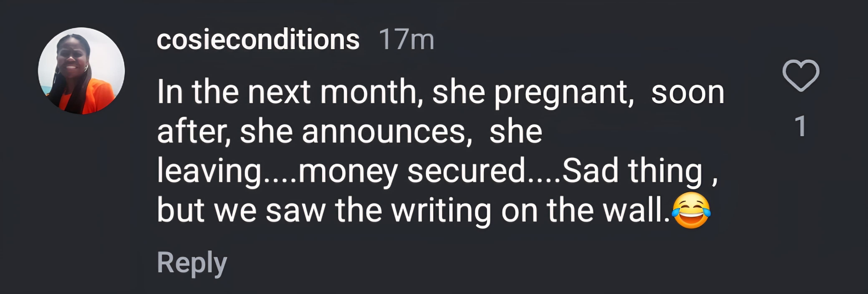View likes via the "1" like count
Image resolution: width=868 pixels, height=294 pixels.
[x=801, y=126]
